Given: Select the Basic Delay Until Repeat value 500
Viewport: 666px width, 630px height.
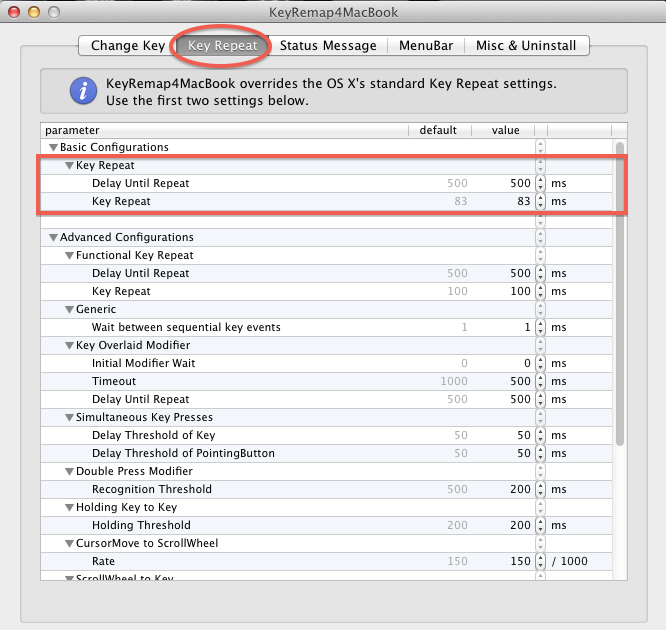Looking at the screenshot, I should click(520, 184).
